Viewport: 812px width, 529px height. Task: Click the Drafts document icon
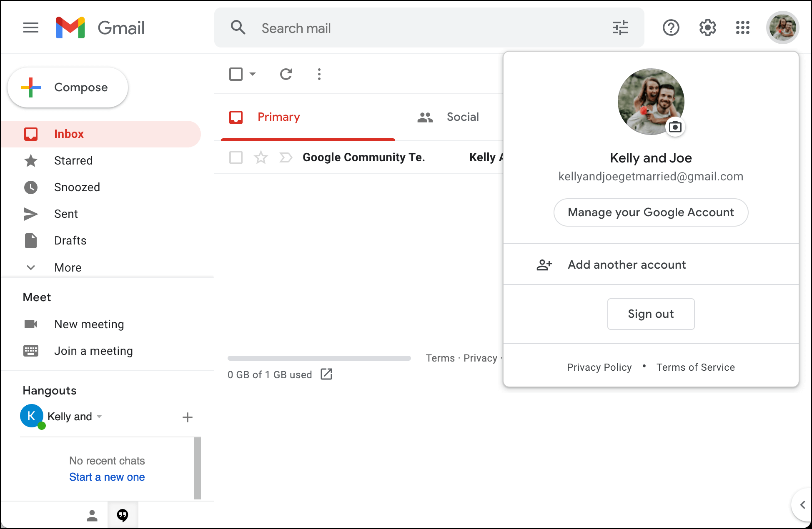click(x=31, y=240)
